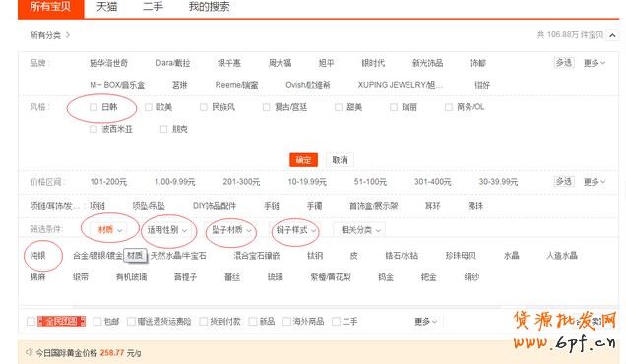Open the 我的搜索 tab
The width and height of the screenshot is (626, 364).
[210, 7]
